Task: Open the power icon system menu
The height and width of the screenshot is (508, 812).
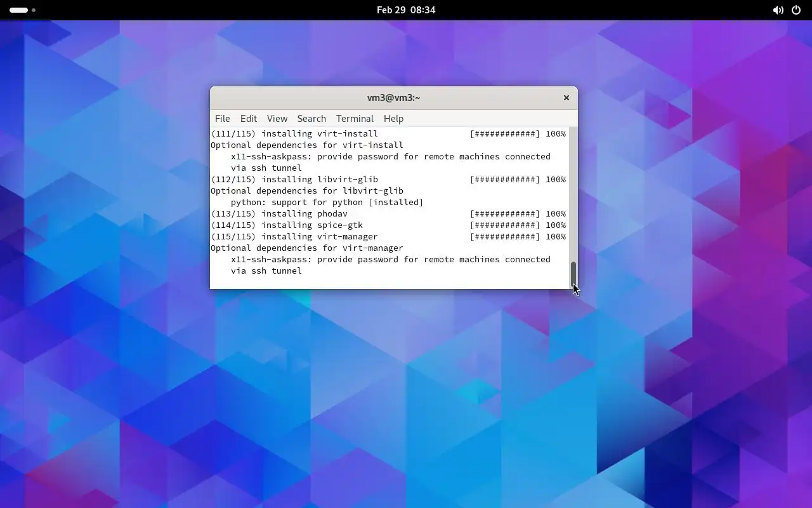Action: (796, 10)
